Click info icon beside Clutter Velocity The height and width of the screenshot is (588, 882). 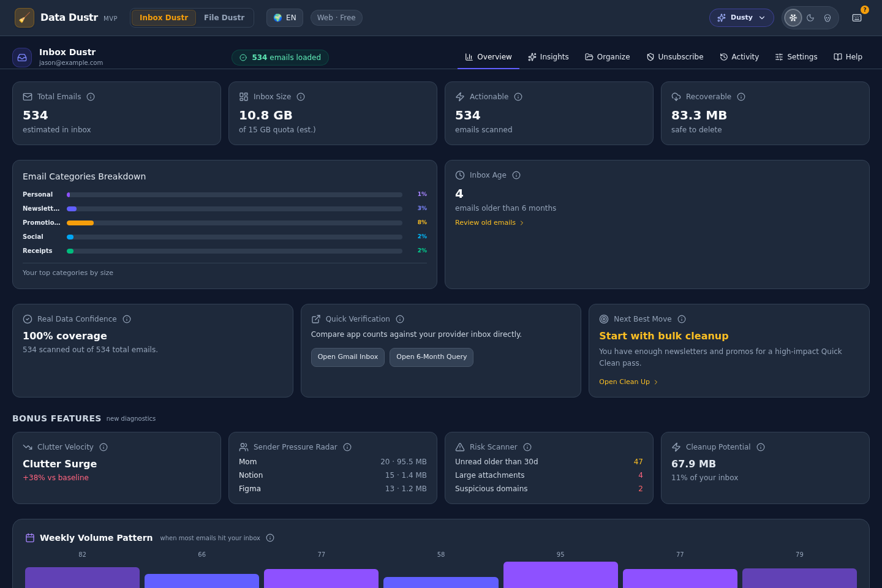104,447
